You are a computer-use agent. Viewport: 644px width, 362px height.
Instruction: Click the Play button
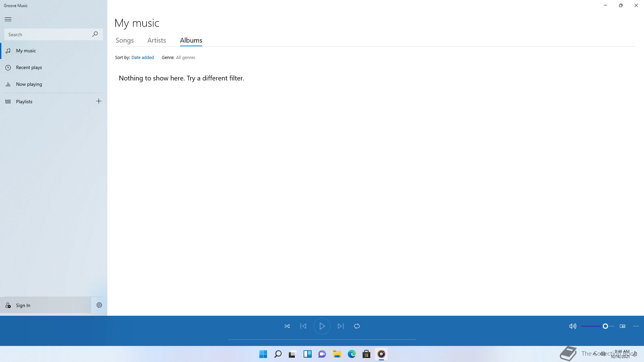pyautogui.click(x=322, y=326)
